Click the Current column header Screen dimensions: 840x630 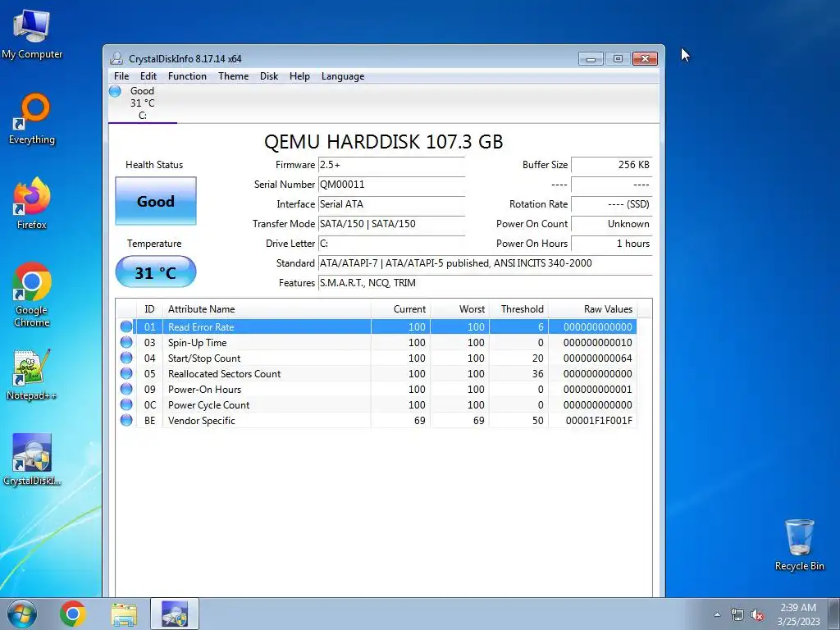point(400,309)
